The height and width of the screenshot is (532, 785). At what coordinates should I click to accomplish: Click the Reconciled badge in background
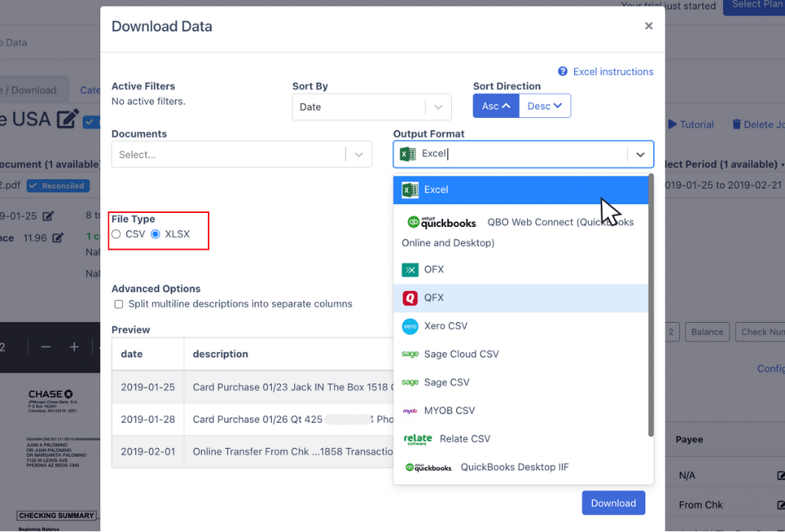(58, 186)
